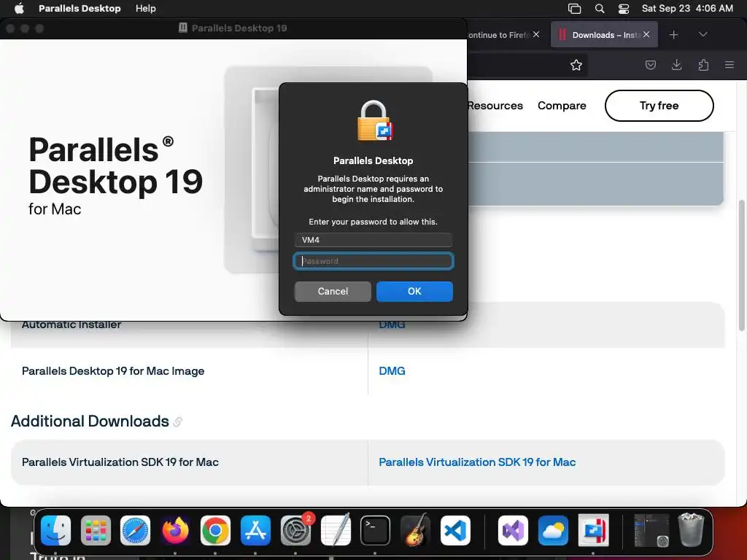
Task: Open the App Store from the Dock
Action: point(255,531)
